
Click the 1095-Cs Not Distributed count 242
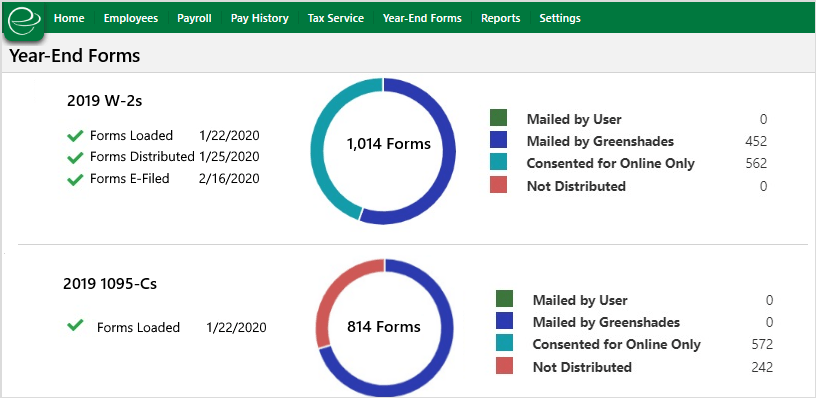click(x=762, y=367)
